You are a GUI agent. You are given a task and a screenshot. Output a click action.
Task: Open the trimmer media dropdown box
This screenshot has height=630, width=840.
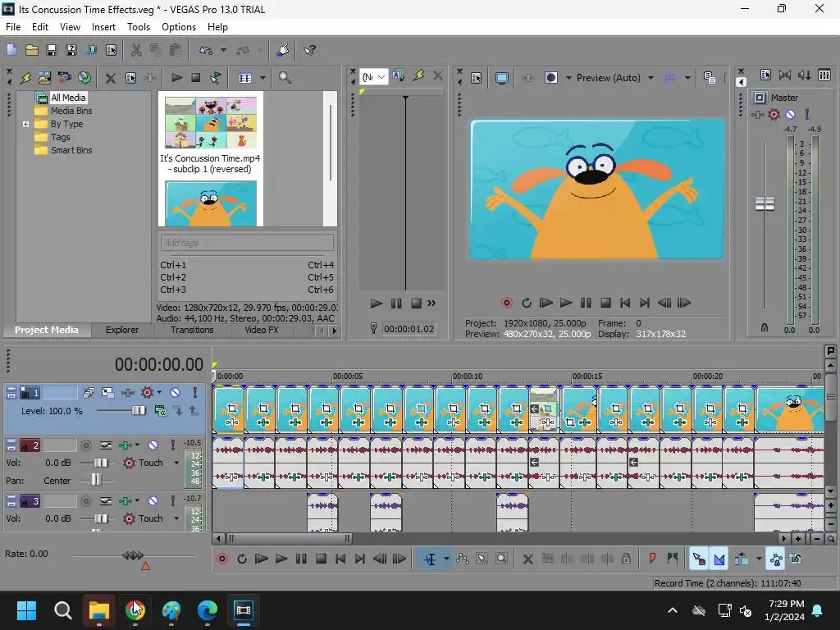[x=373, y=77]
